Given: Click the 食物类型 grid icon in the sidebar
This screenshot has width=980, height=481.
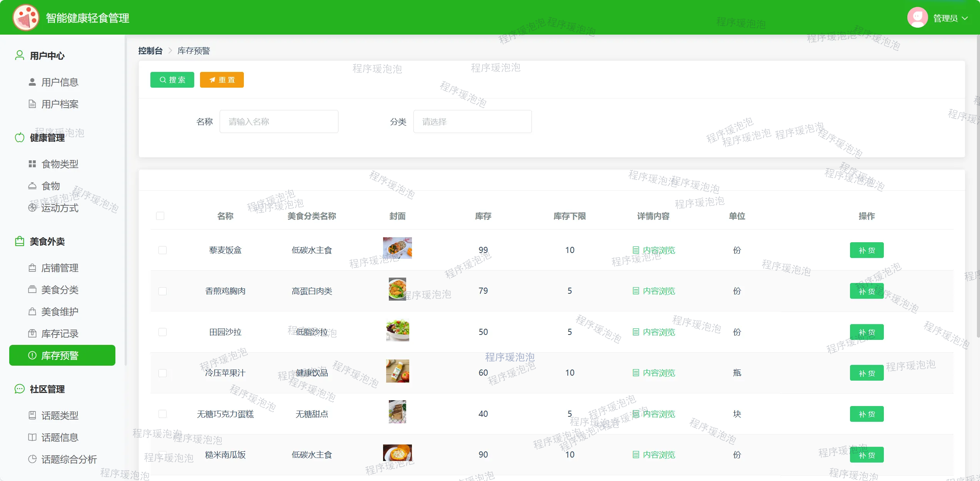Looking at the screenshot, I should pyautogui.click(x=32, y=164).
